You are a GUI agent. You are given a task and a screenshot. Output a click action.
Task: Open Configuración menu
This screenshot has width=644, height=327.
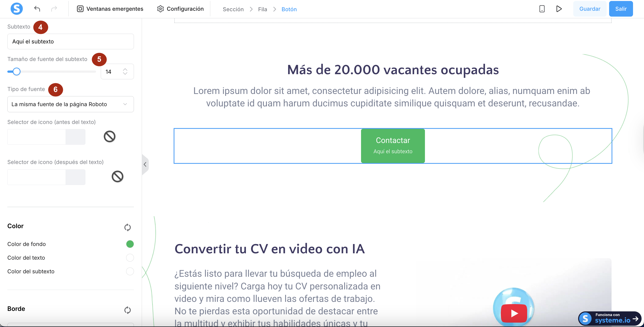coord(180,9)
